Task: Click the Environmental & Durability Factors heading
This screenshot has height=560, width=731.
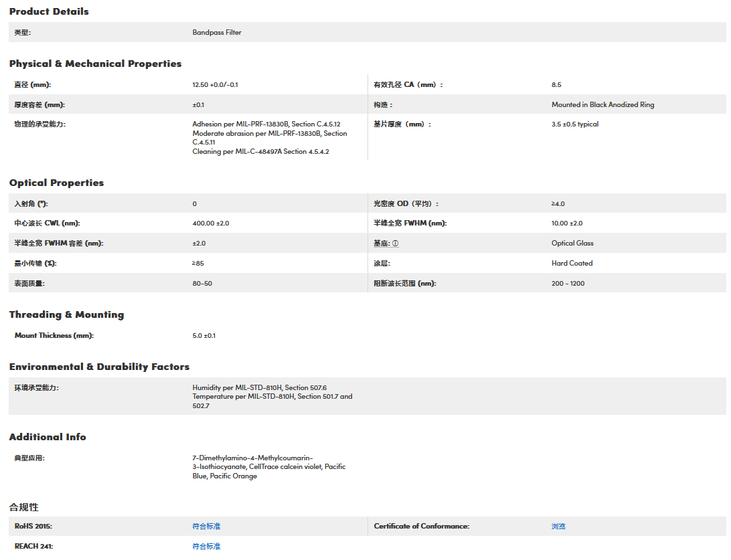Action: click(x=99, y=367)
